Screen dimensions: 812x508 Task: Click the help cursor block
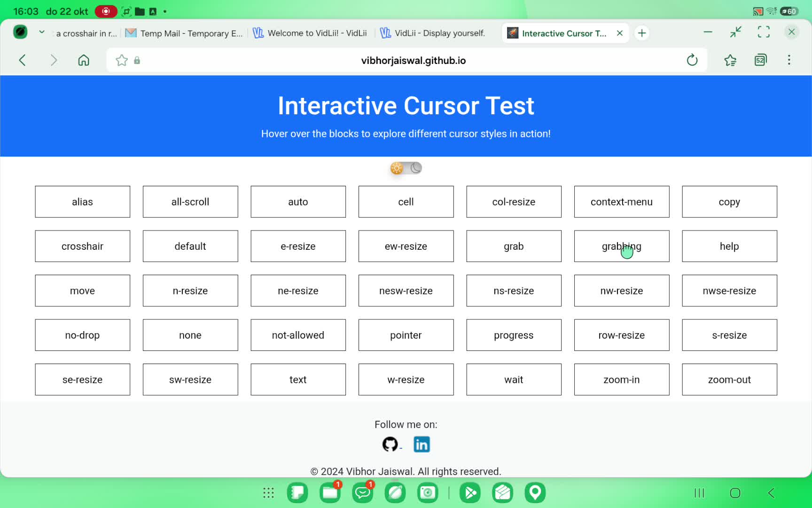(729, 246)
